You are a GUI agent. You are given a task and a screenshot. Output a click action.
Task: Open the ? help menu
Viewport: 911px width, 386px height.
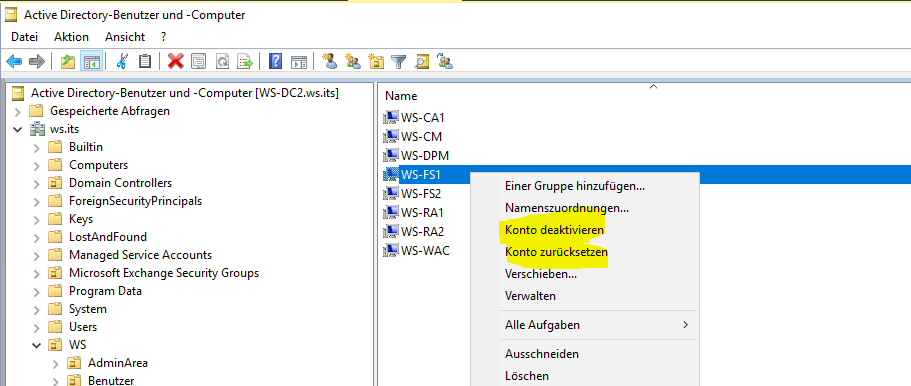pos(164,37)
